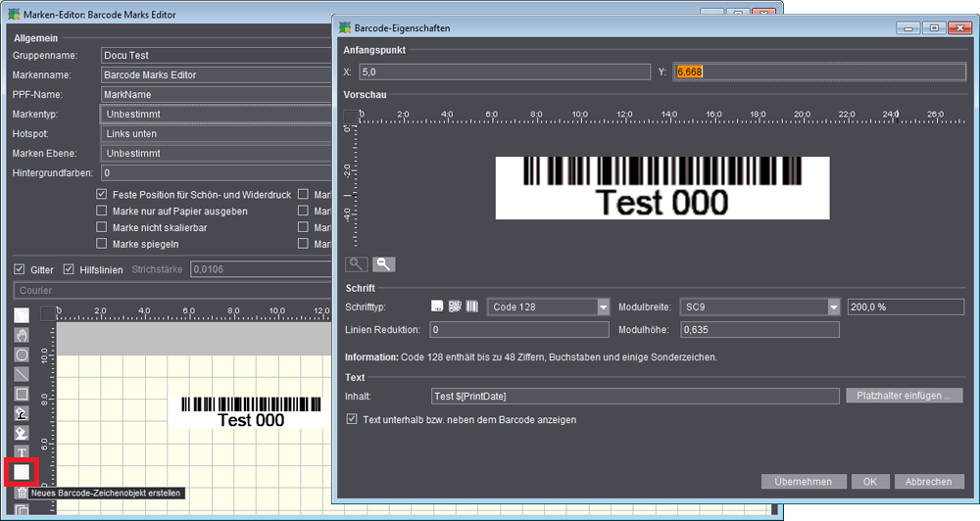Click the Hintergrundfarben field

coord(216,173)
